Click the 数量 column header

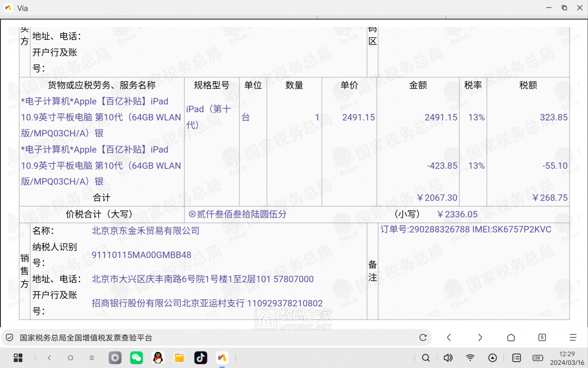[x=294, y=85]
